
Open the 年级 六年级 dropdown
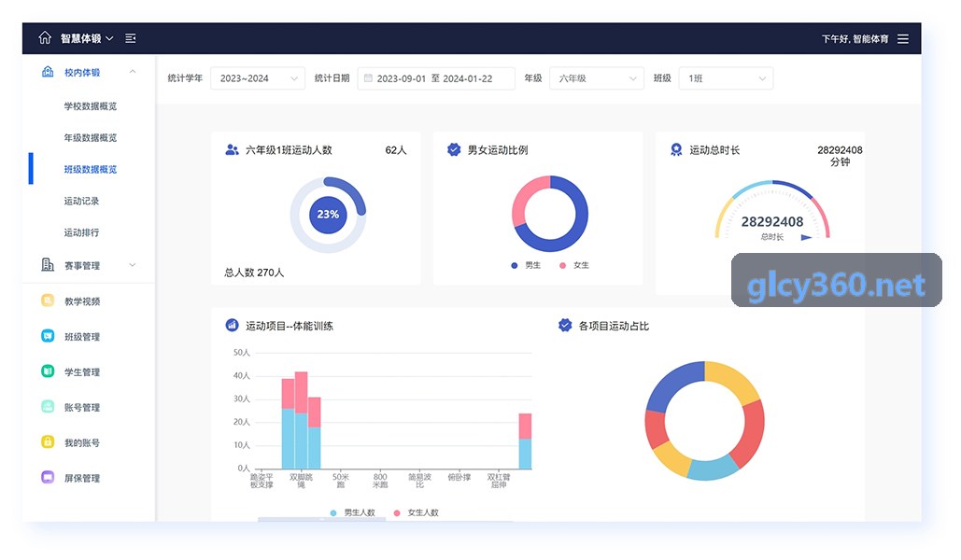click(597, 78)
